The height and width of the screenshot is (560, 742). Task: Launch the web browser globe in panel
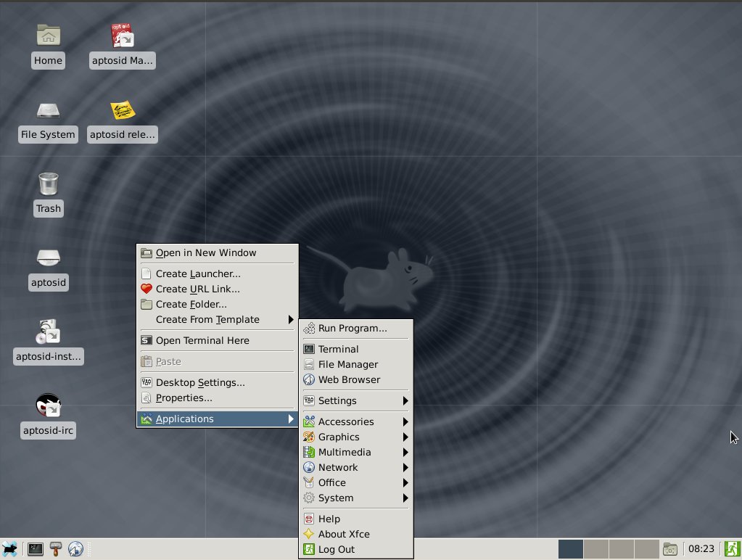75,549
